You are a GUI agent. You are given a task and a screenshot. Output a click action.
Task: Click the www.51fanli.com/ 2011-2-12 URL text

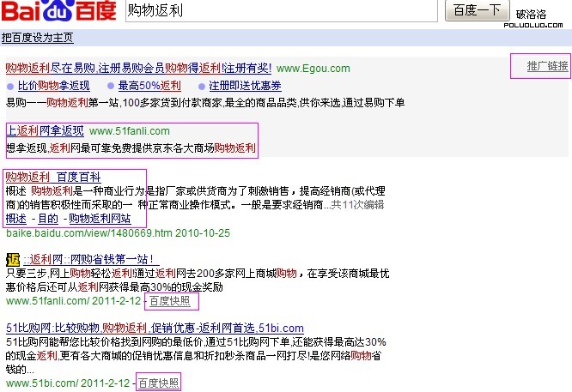(x=73, y=301)
